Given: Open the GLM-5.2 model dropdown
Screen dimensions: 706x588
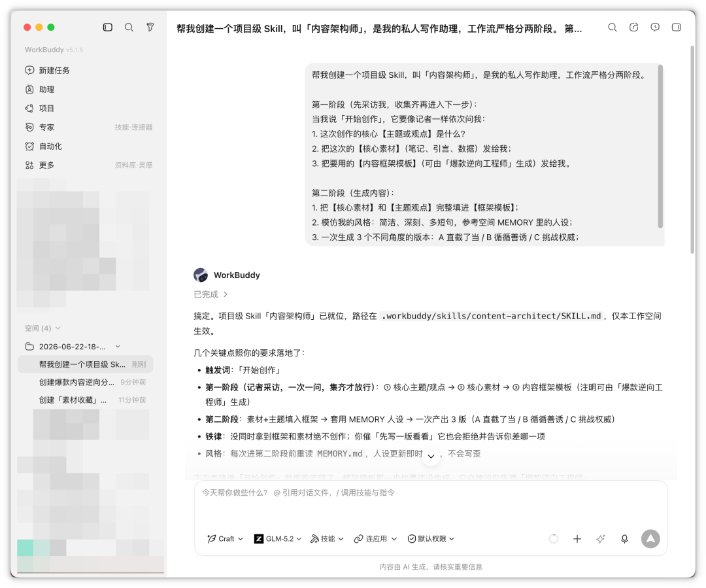Looking at the screenshot, I should (278, 539).
